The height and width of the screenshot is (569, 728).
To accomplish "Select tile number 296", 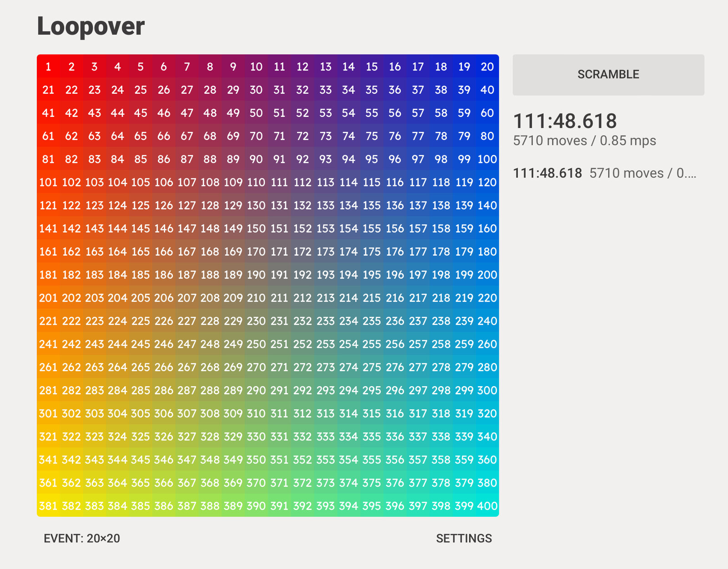I will (395, 390).
